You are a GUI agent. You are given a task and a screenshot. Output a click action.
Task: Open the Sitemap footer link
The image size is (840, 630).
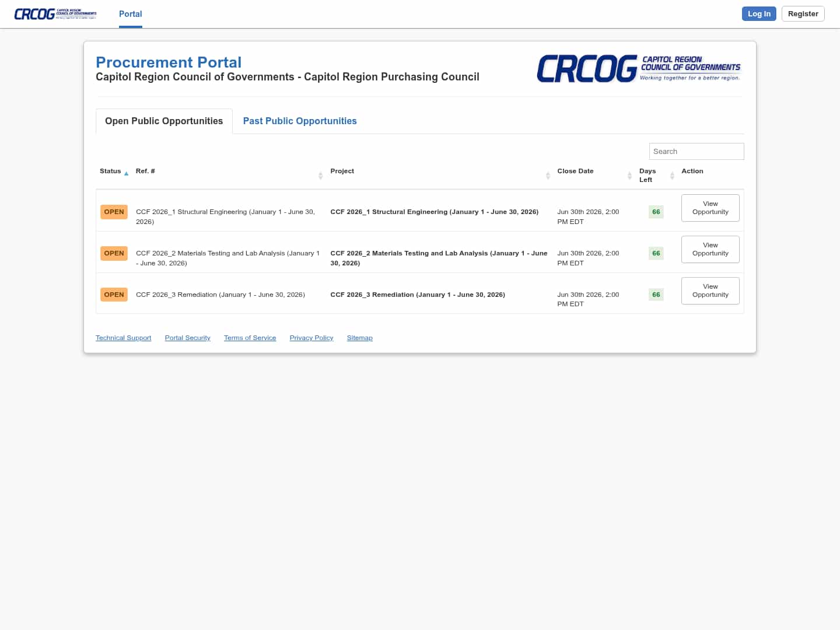[359, 338]
